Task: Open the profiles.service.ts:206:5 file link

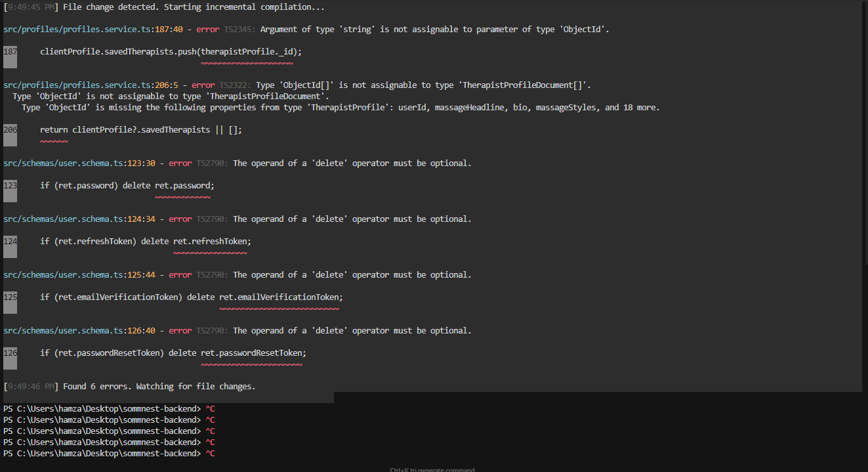Action: [91, 85]
